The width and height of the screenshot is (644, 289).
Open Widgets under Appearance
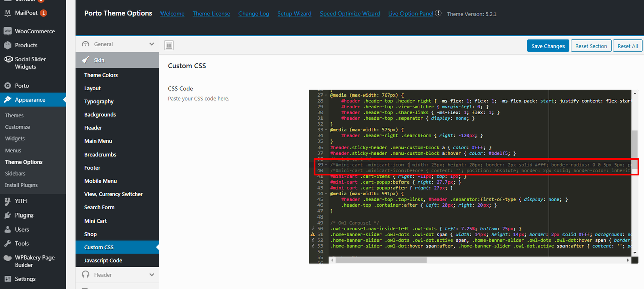(15, 138)
